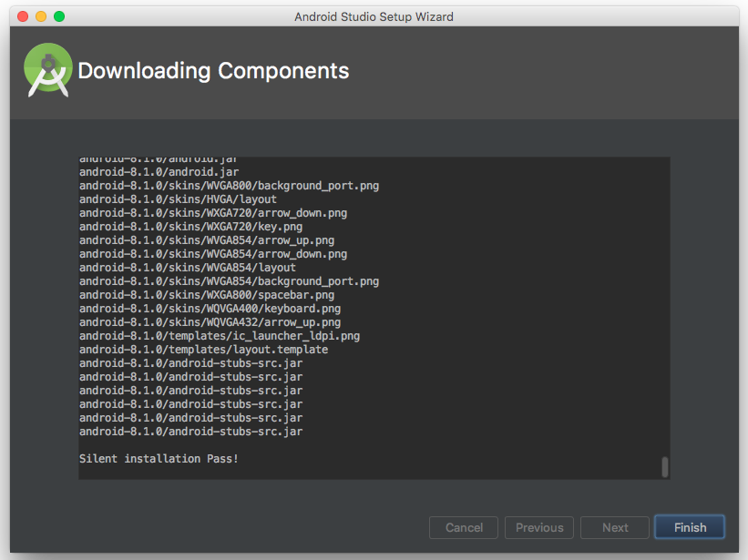The image size is (748, 560).
Task: Click the skins/HVGA/layout log line
Action: click(x=178, y=199)
